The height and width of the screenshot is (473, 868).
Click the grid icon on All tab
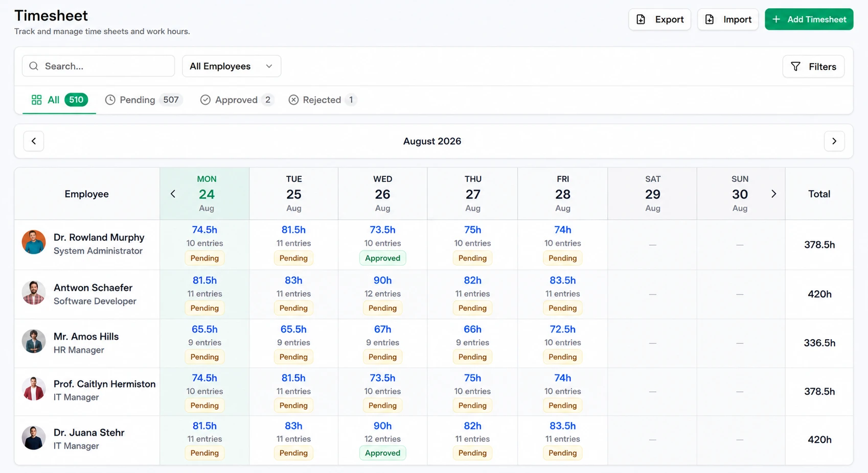(x=36, y=100)
